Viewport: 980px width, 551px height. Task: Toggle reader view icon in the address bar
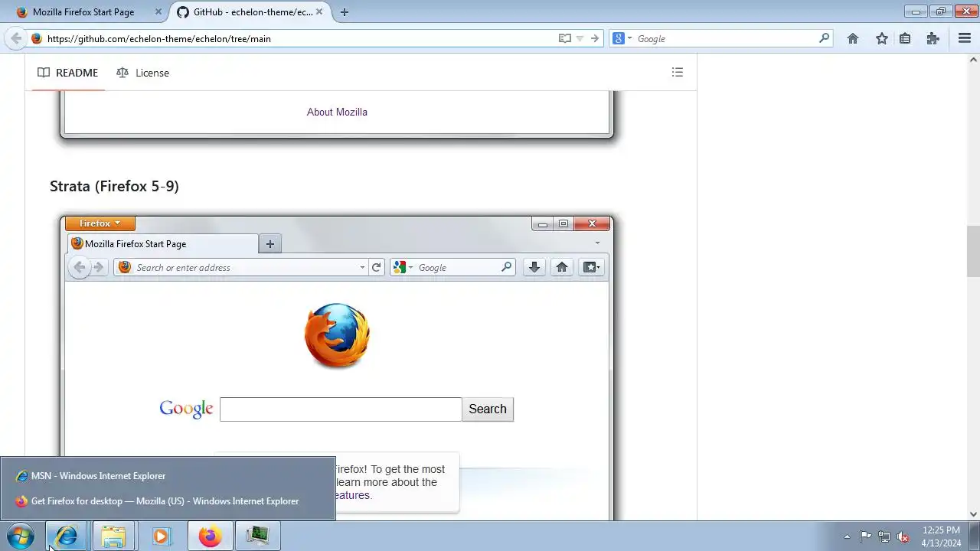point(564,38)
